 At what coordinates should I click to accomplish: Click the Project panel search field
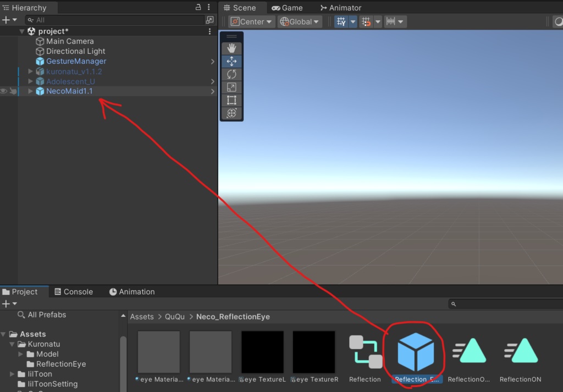click(x=506, y=304)
